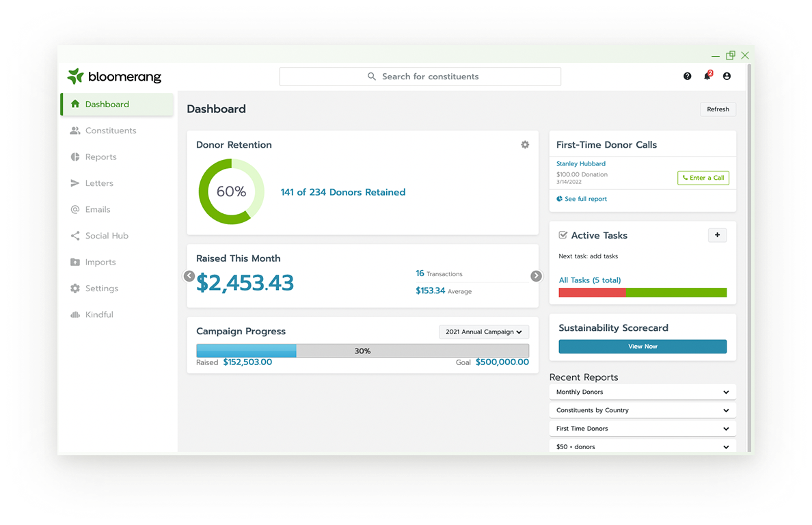Click the Kindful bar chart icon
The height and width of the screenshot is (525, 812).
click(75, 314)
